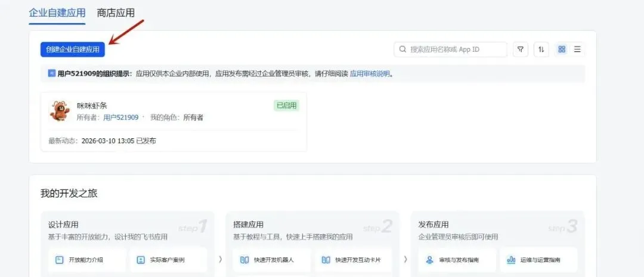Screen dimensions: 644x277
Task: Select the 咪咪虾条 app avatar
Action: pyautogui.click(x=59, y=111)
